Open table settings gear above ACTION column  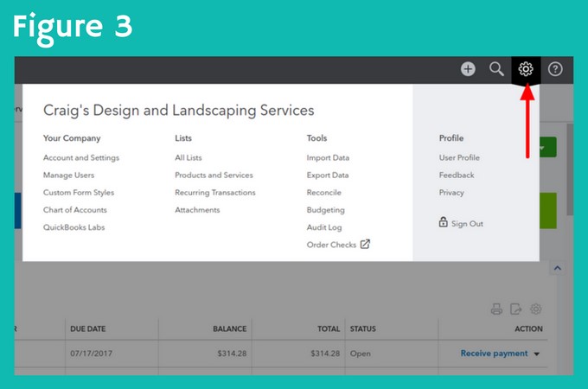coord(536,309)
